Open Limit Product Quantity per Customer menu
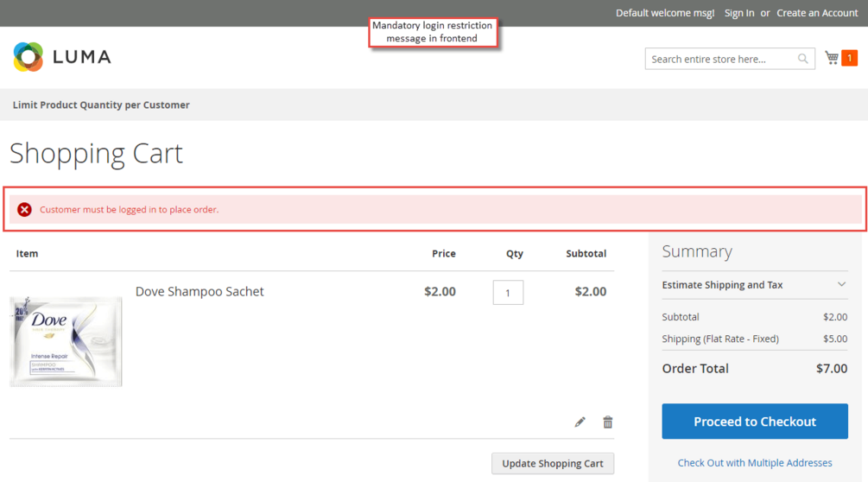The image size is (868, 482). 101,105
